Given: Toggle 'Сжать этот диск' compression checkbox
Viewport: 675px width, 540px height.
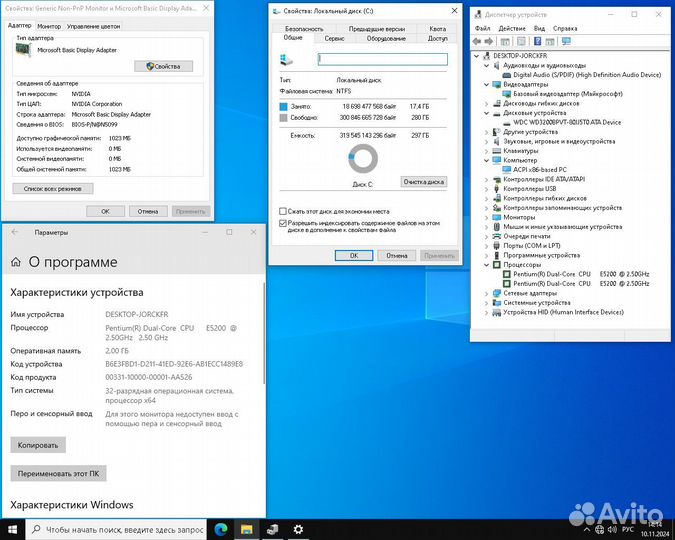Looking at the screenshot, I should (283, 212).
